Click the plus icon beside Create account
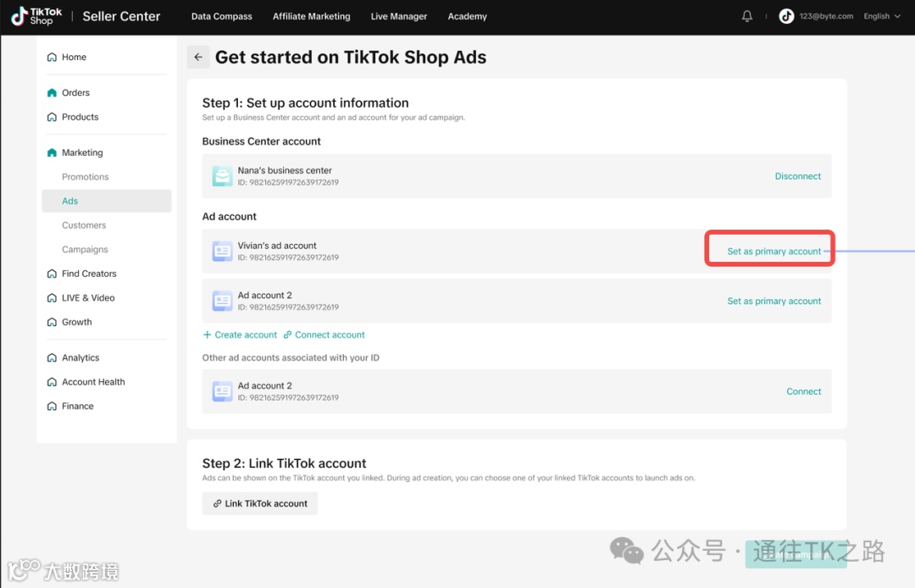This screenshot has width=915, height=588. pos(208,335)
